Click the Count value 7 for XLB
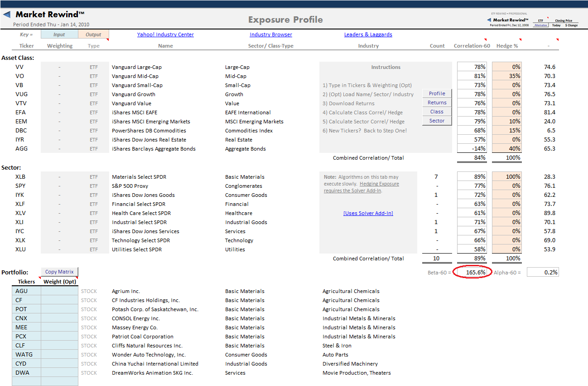588x386 pixels. pyautogui.click(x=436, y=177)
